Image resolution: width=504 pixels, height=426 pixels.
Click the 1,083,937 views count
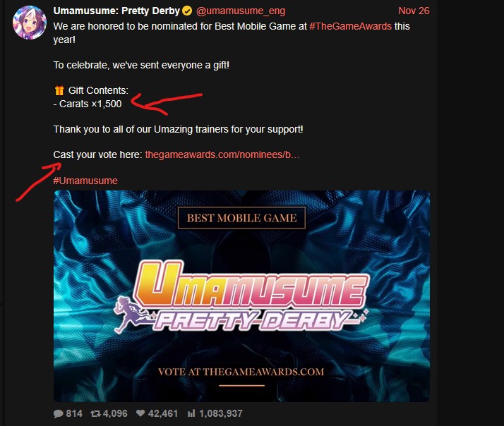coord(221,413)
